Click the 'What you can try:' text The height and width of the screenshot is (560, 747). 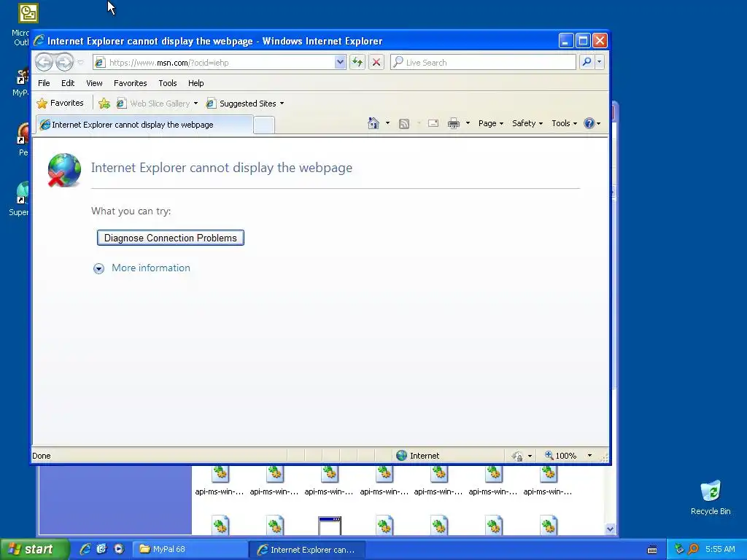(x=131, y=211)
